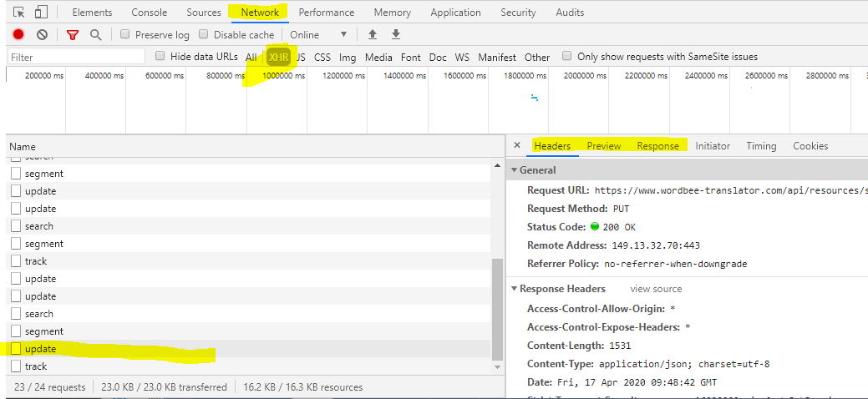This screenshot has height=399, width=868.
Task: Toggle the red filter funnel icon
Action: click(x=72, y=35)
